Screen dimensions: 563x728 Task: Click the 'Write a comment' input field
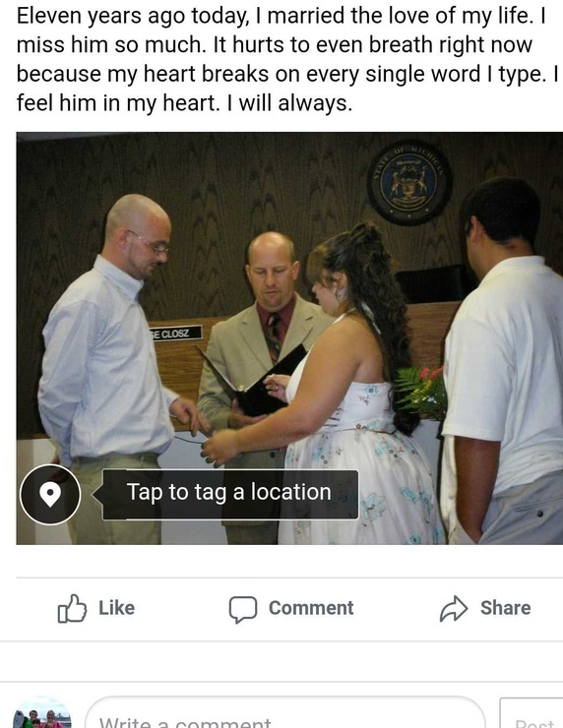285,715
